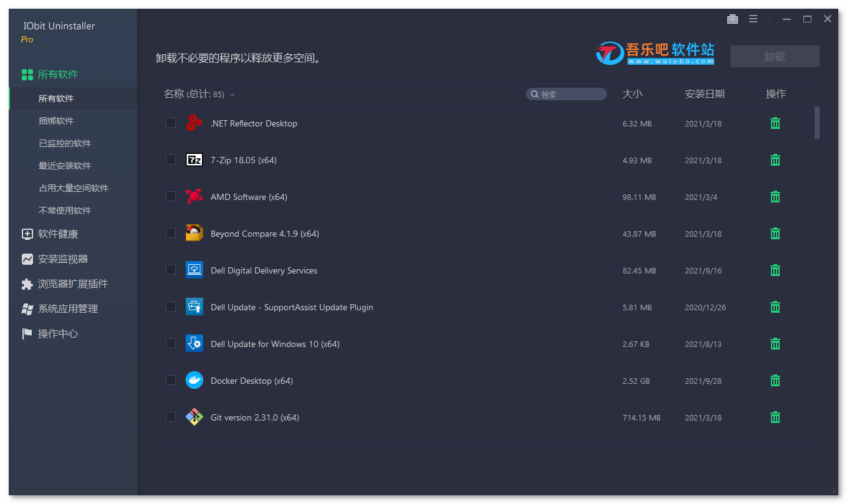Image resolution: width=847 pixels, height=504 pixels.
Task: Click the trash icon for Docker Desktop
Action: coord(775,381)
